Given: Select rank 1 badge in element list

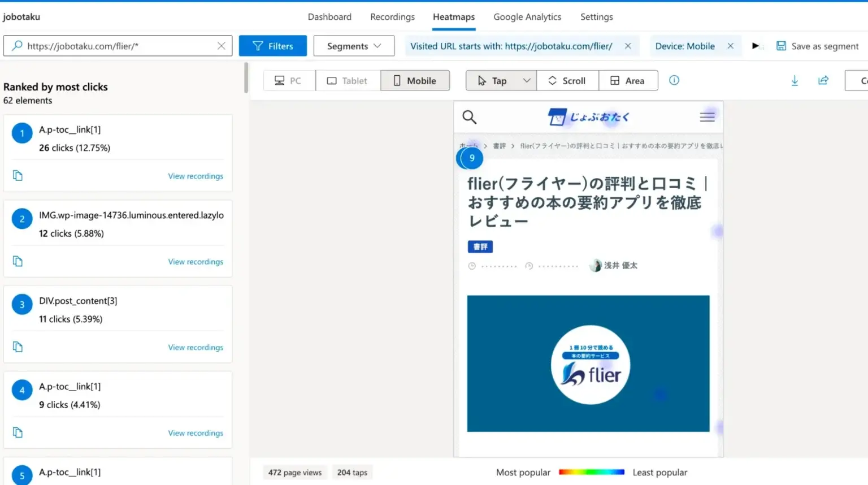Looking at the screenshot, I should 22,133.
